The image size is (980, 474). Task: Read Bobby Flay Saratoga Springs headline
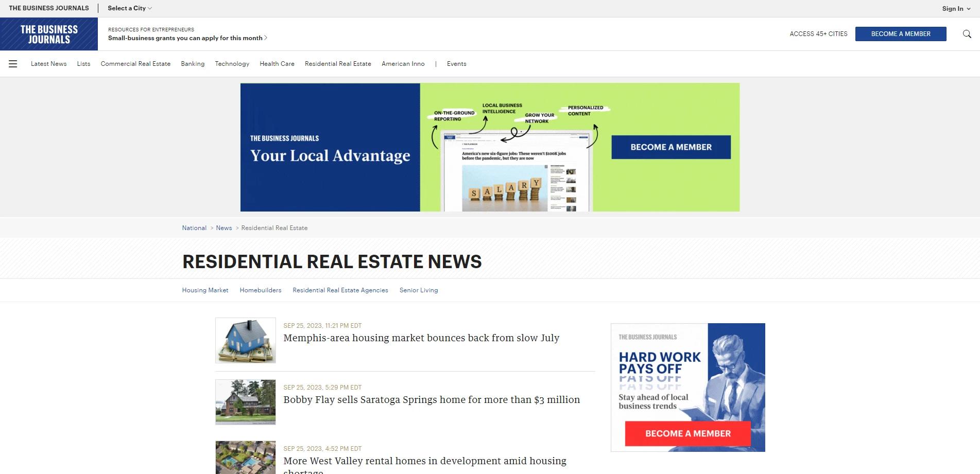click(x=431, y=400)
